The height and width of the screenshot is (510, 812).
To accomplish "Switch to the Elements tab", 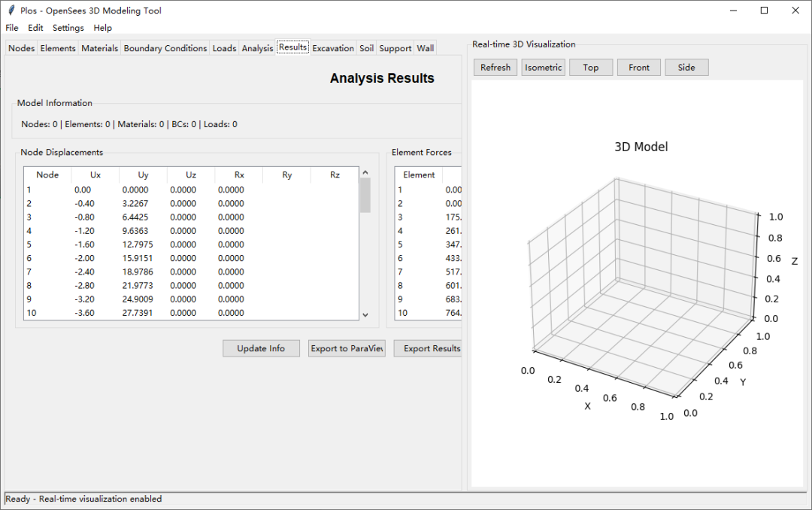I will point(58,48).
